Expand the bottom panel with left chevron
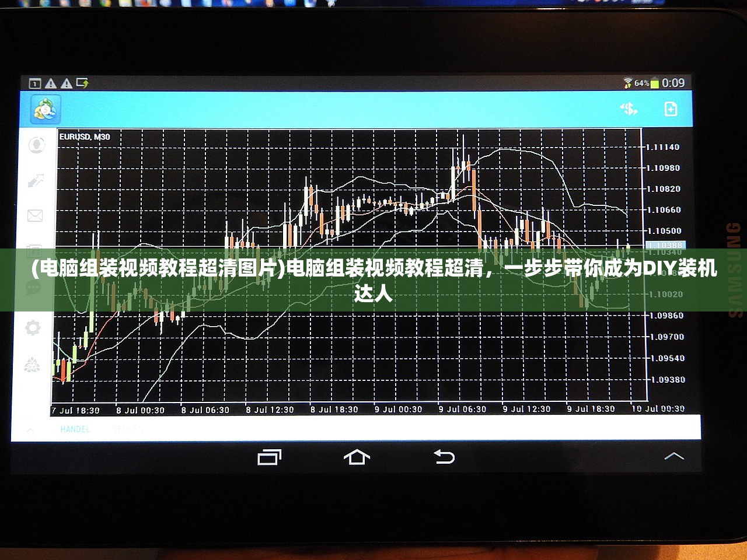The width and height of the screenshot is (747, 560). click(30, 430)
